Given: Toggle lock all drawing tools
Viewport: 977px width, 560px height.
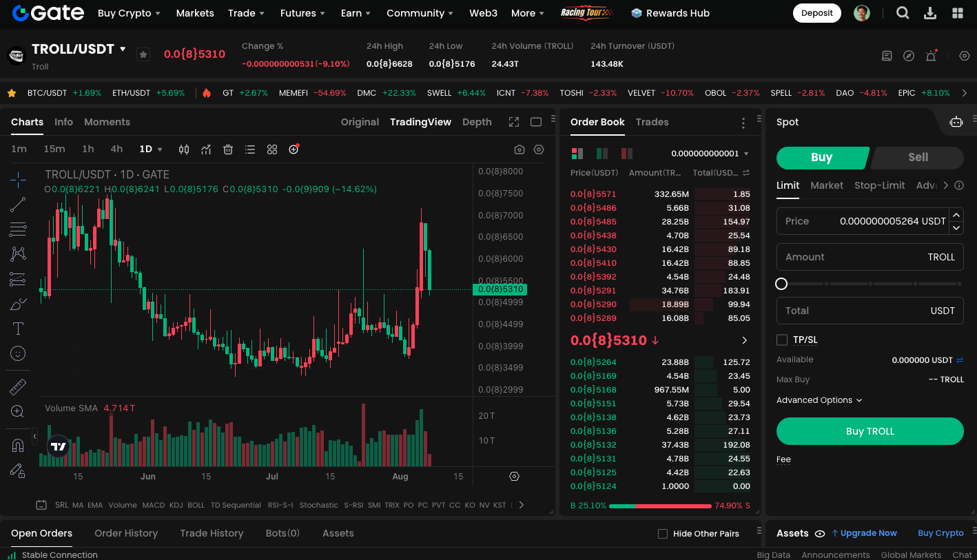Looking at the screenshot, I should [x=18, y=470].
